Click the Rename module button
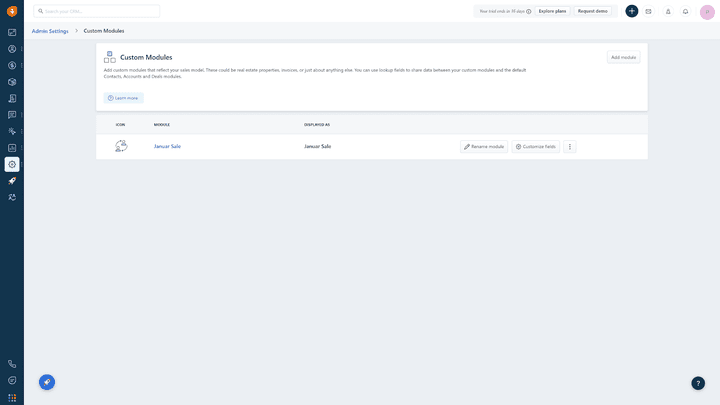This screenshot has width=720, height=405. [484, 146]
